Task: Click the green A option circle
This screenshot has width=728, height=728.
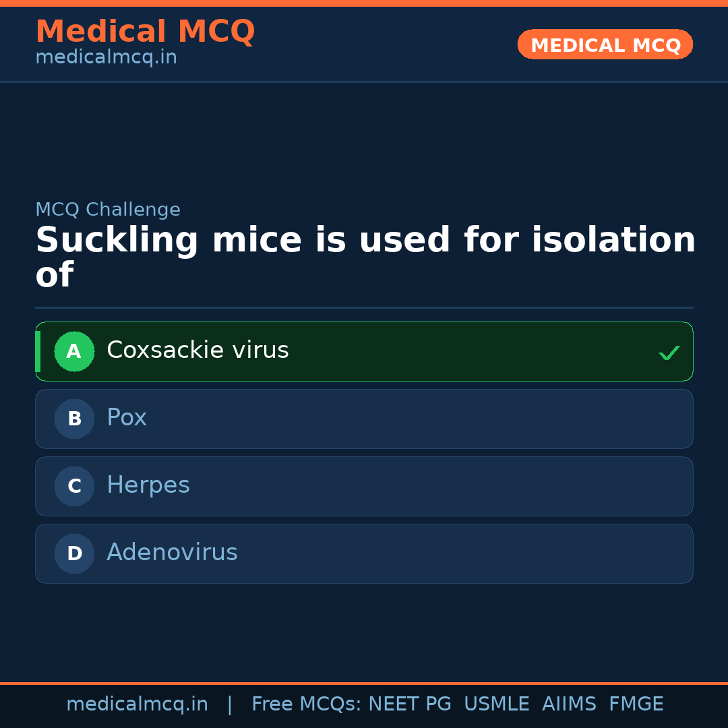Action: (x=74, y=351)
